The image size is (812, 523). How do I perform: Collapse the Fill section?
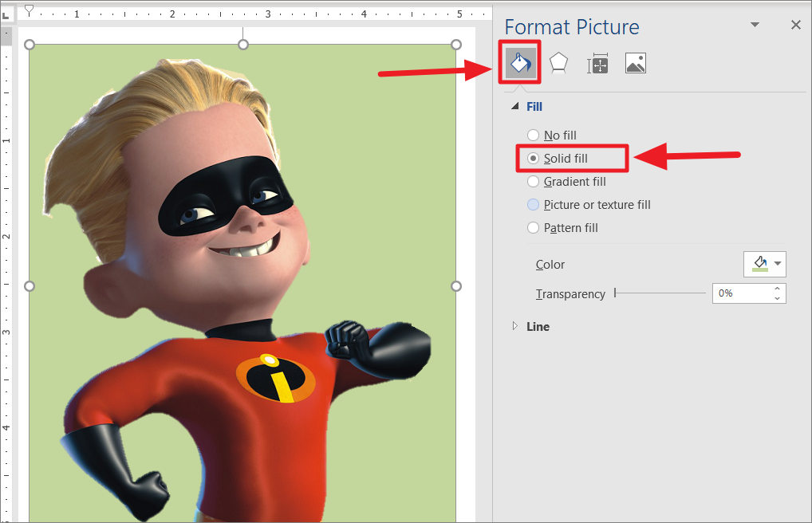[515, 106]
